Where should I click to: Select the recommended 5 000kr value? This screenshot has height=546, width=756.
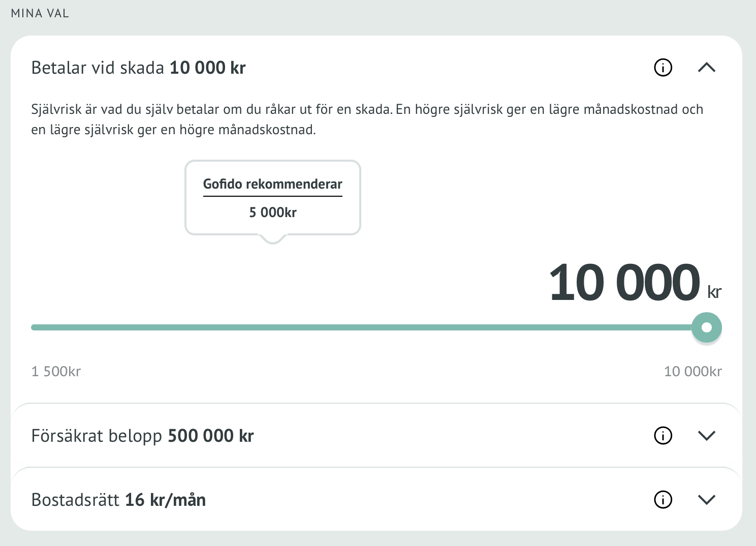tap(272, 213)
